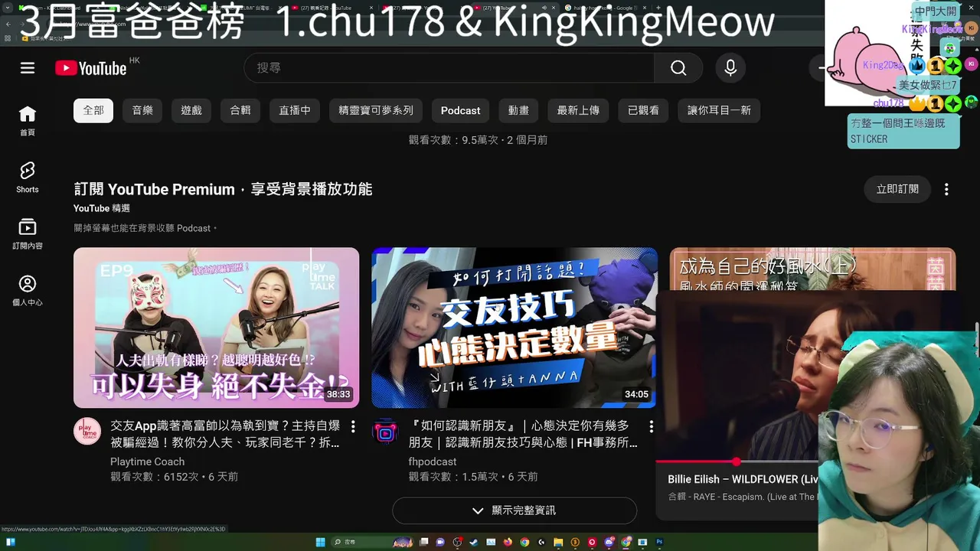Select the Podcast filter chip
Image resolution: width=980 pixels, height=551 pixels.
point(460,110)
